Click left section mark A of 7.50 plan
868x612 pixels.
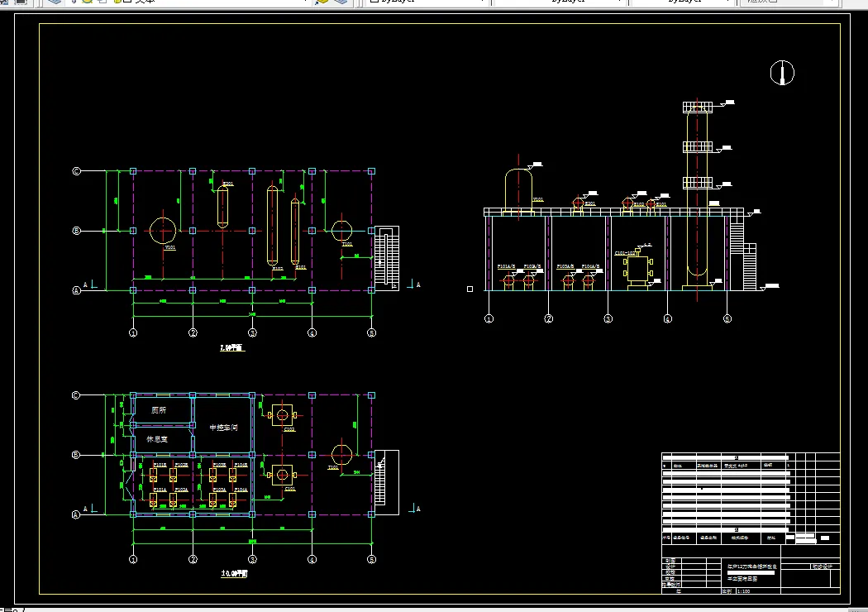point(89,284)
